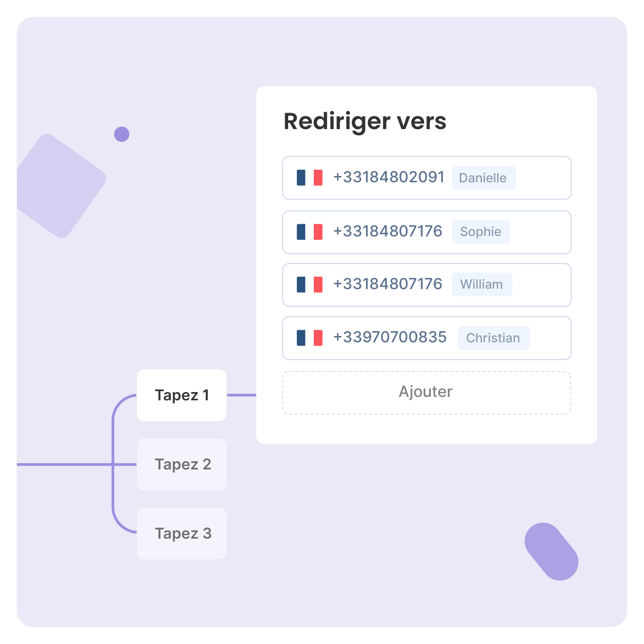Select the Sophie contact tag

tap(481, 232)
